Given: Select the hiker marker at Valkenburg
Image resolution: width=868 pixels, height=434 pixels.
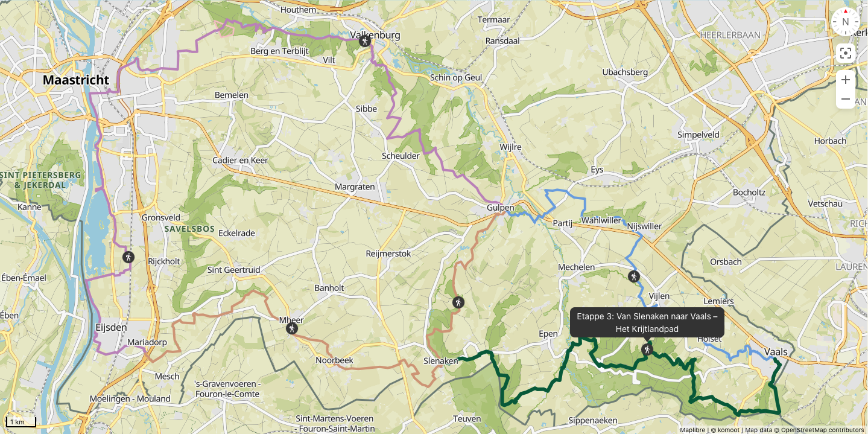Looking at the screenshot, I should coord(364,41).
